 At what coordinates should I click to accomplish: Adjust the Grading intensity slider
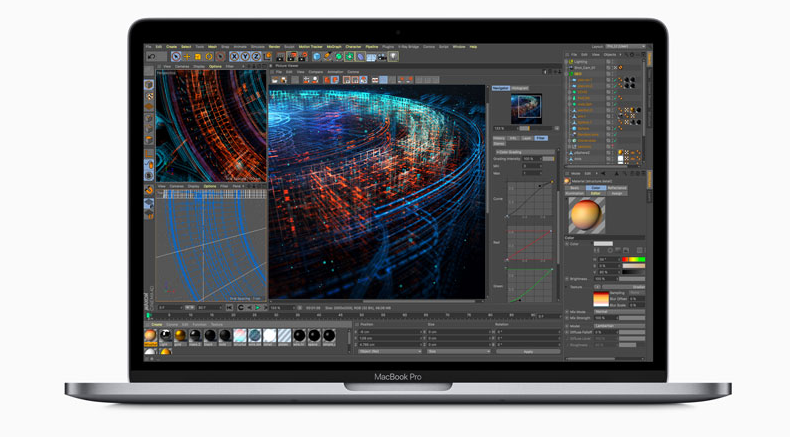tap(548, 159)
